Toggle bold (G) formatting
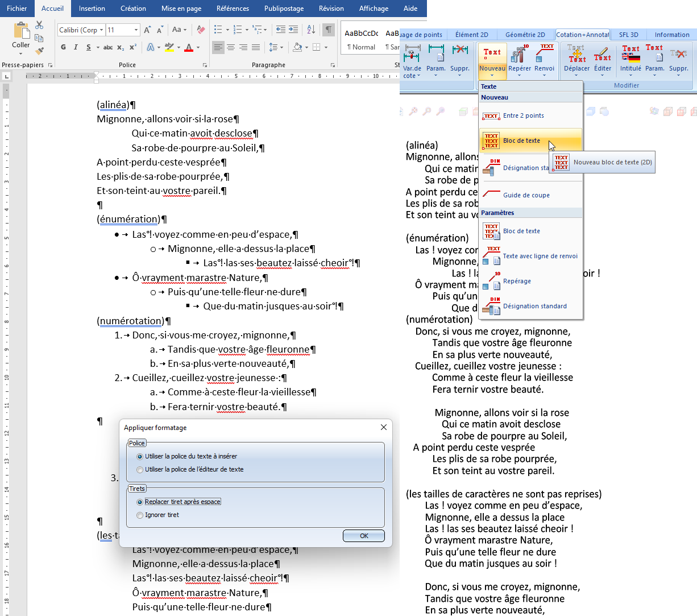The image size is (697, 616). (63, 47)
